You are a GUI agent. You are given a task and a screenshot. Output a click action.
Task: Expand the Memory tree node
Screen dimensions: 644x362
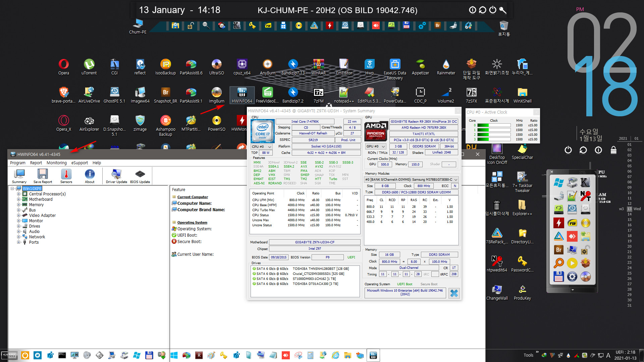pyautogui.click(x=19, y=205)
